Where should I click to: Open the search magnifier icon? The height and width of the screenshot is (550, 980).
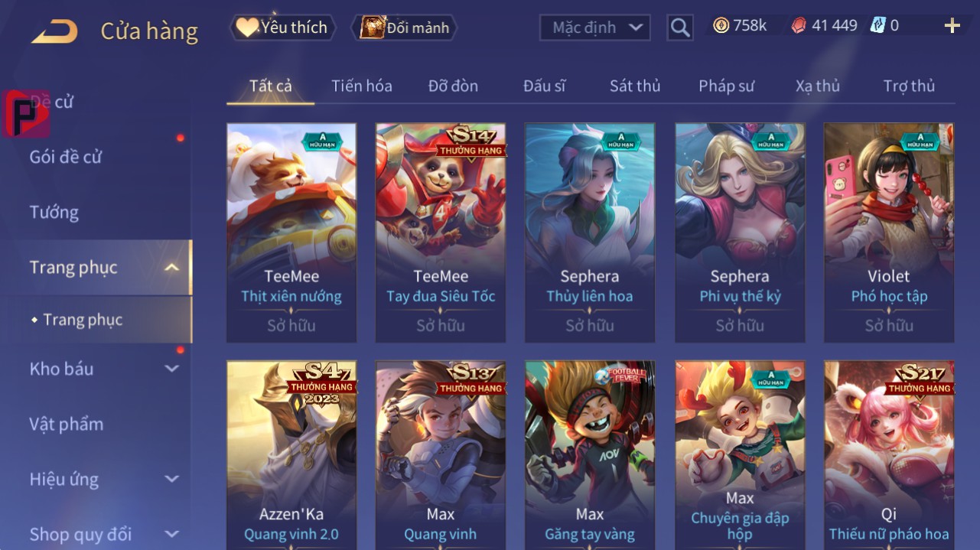[679, 28]
